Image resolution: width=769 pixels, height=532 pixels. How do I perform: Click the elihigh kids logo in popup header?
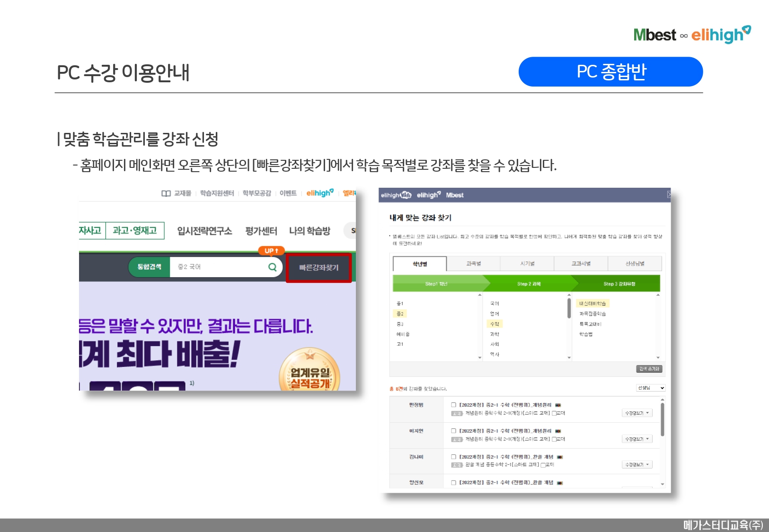(396, 195)
